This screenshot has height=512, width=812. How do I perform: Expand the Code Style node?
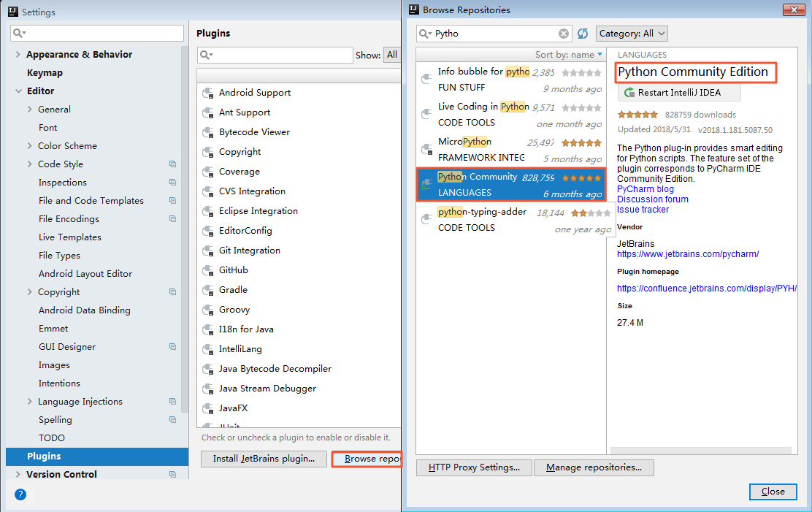(29, 164)
